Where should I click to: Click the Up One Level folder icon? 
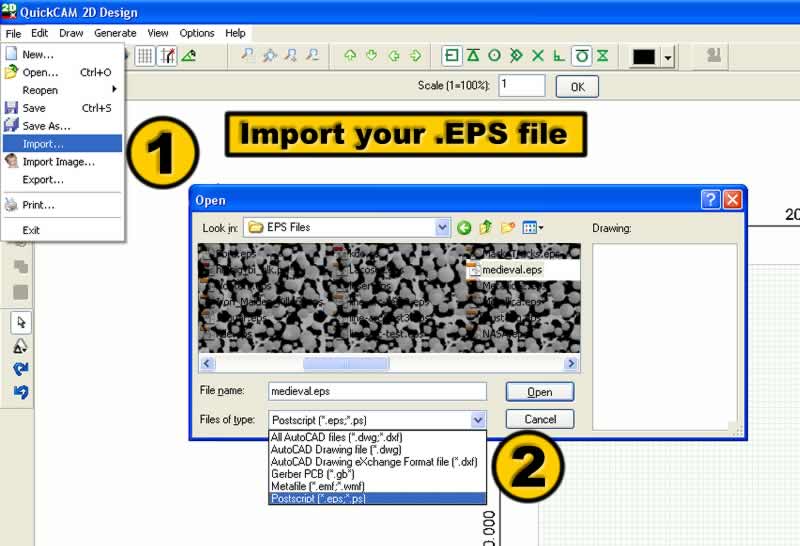pos(486,228)
